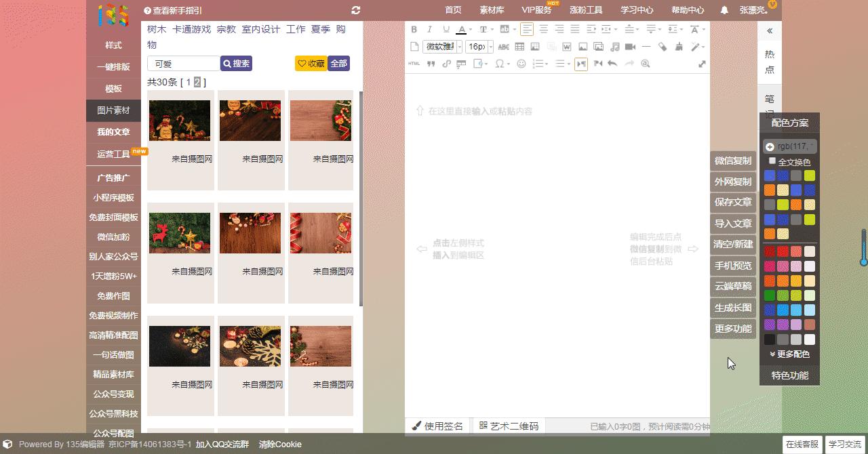Screen dimensions: 868x454
Task: Insert a video using the camera icon
Action: point(629,47)
